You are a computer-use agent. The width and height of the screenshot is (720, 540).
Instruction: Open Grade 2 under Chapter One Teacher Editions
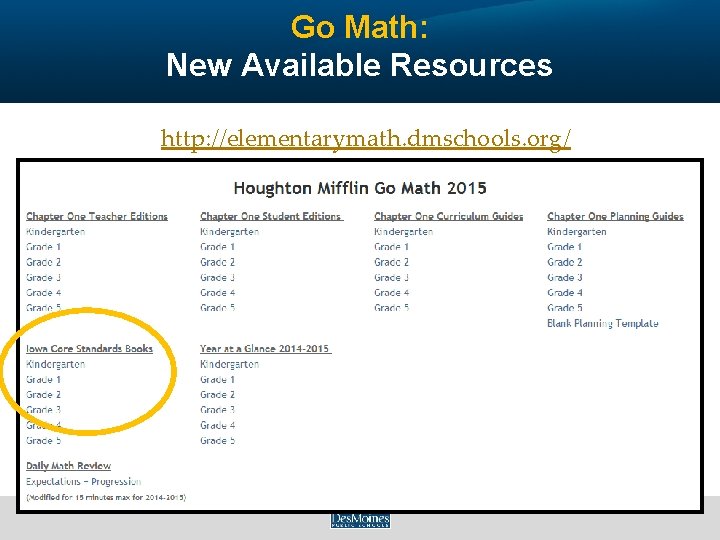(44, 262)
